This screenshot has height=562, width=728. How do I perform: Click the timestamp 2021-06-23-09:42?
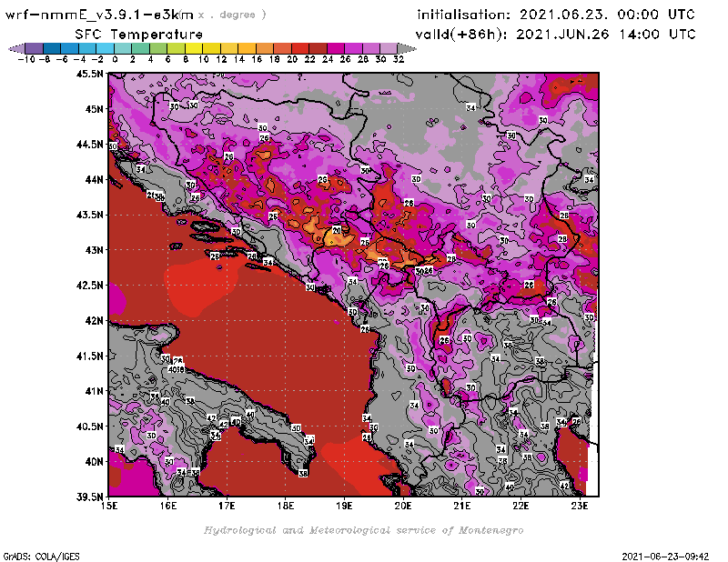point(665,557)
